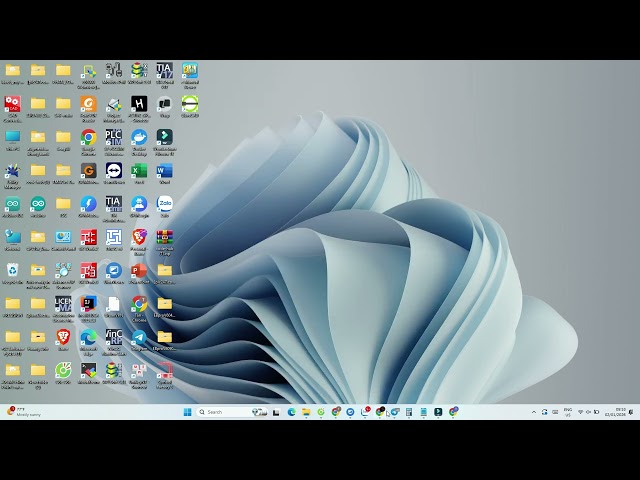
Task: Select the Chrome profile shortcut with T badge
Action: [139, 304]
